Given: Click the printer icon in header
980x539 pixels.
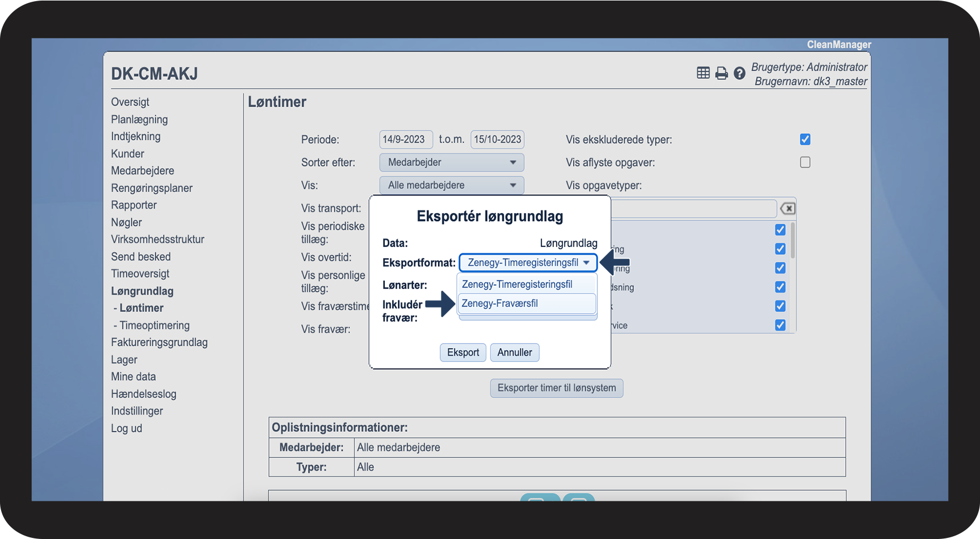Looking at the screenshot, I should click(x=722, y=73).
